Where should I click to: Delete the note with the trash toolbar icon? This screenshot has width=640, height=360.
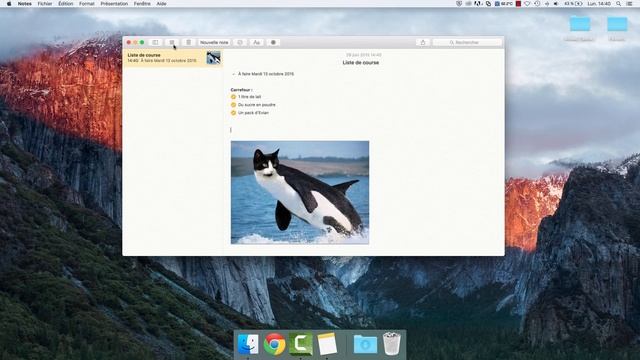pos(189,42)
